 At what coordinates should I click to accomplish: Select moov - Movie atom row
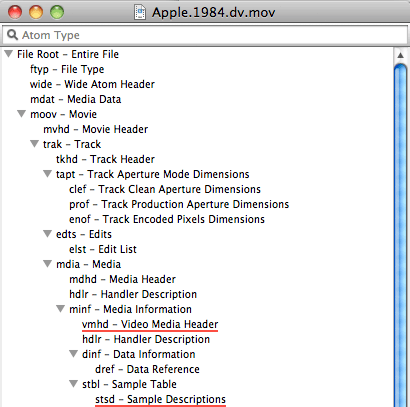point(63,114)
